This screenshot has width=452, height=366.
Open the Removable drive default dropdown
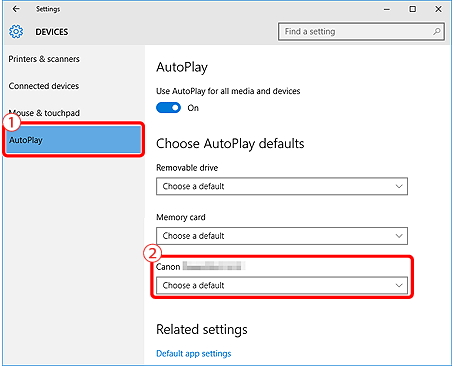click(x=282, y=186)
